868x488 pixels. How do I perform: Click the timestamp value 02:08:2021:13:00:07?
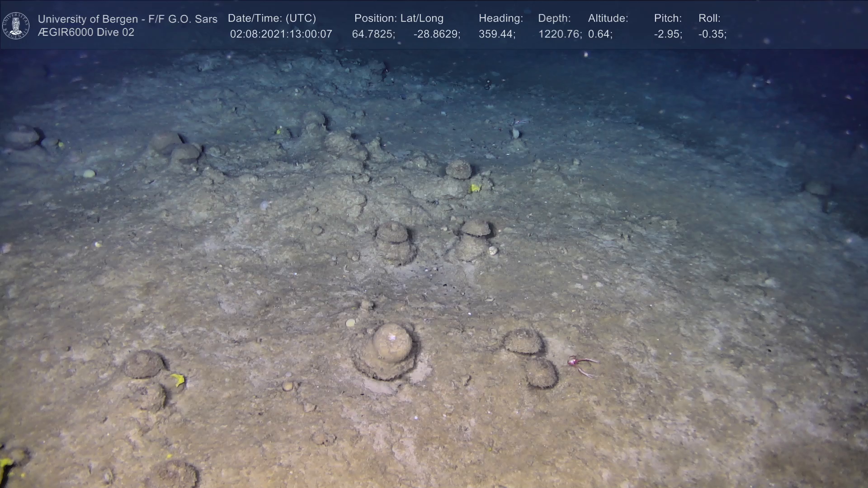click(x=281, y=34)
